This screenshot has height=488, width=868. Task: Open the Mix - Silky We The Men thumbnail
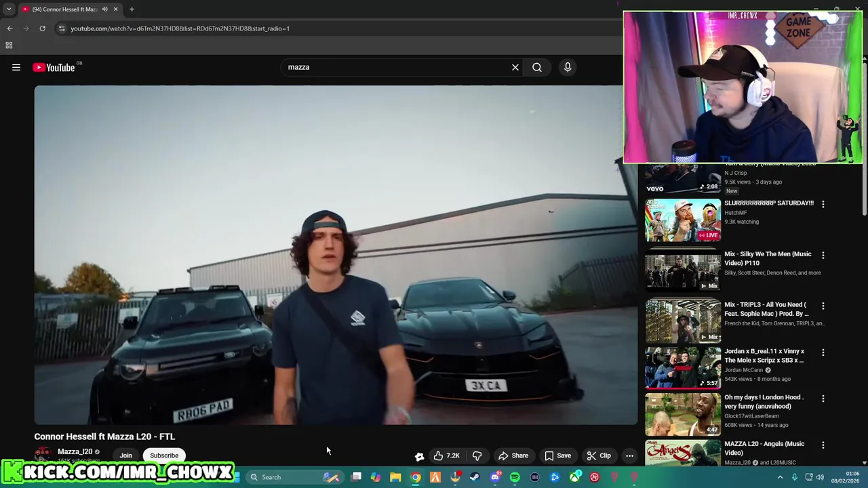pyautogui.click(x=683, y=270)
